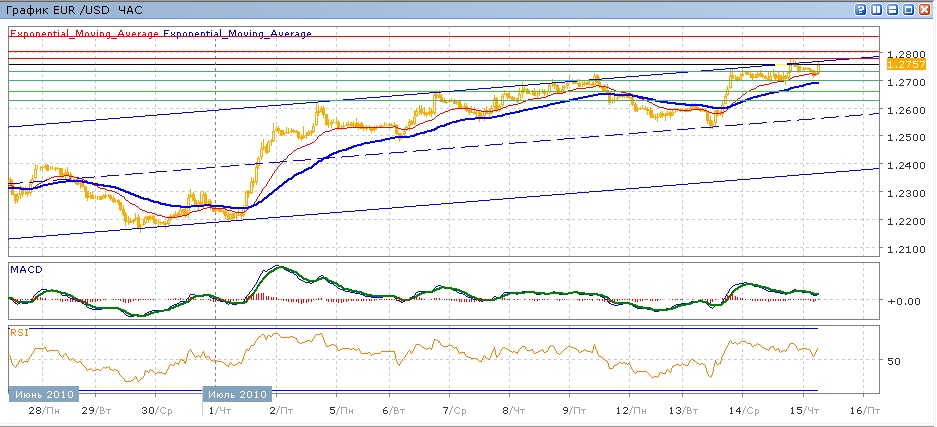This screenshot has width=937, height=427.
Task: Click the vertical split layout icon
Action: pyautogui.click(x=876, y=9)
